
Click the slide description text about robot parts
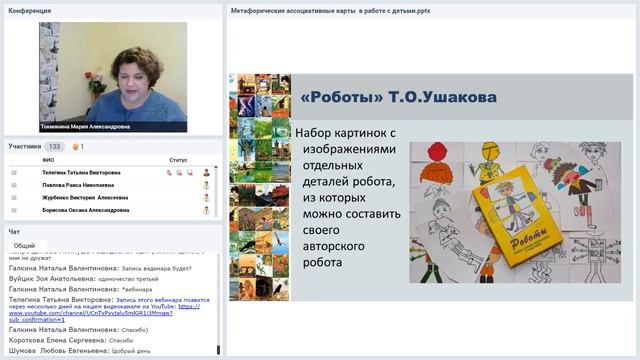click(x=348, y=198)
